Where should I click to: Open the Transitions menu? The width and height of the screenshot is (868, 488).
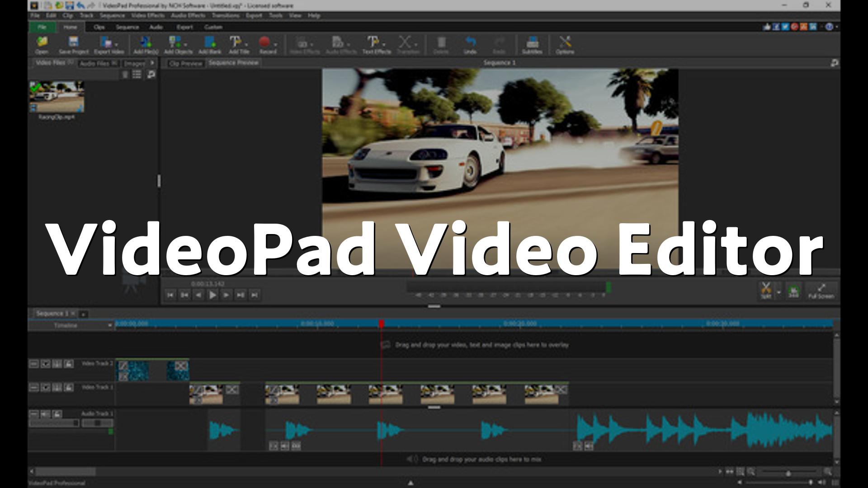coord(226,15)
